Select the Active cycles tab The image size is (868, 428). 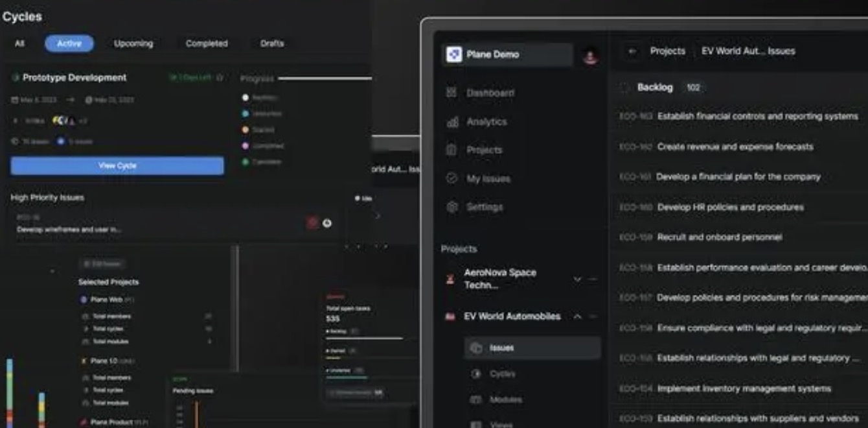[69, 43]
